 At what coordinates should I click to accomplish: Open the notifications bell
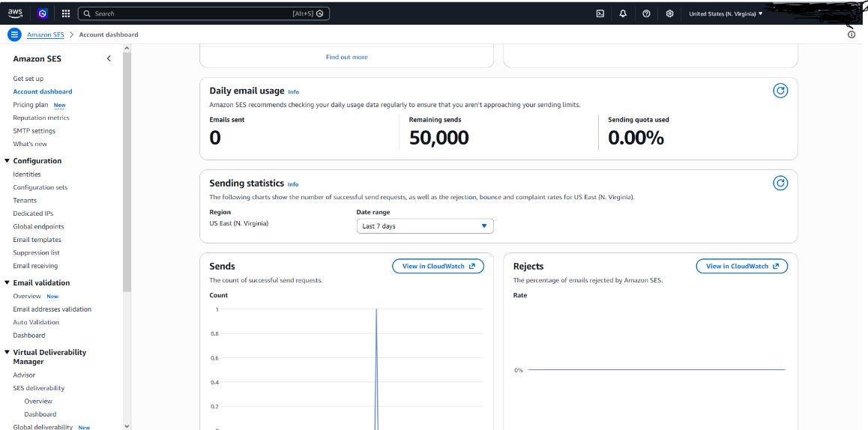click(624, 13)
